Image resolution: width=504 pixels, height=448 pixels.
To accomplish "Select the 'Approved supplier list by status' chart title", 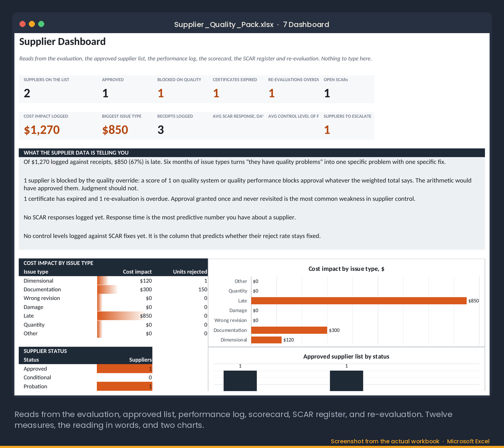I will point(346,357).
